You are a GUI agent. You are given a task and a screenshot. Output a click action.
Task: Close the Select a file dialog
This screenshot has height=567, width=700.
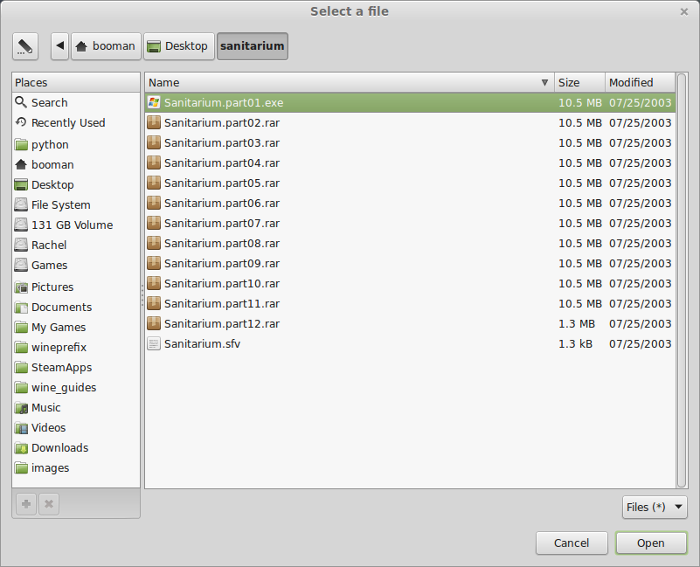pyautogui.click(x=684, y=12)
